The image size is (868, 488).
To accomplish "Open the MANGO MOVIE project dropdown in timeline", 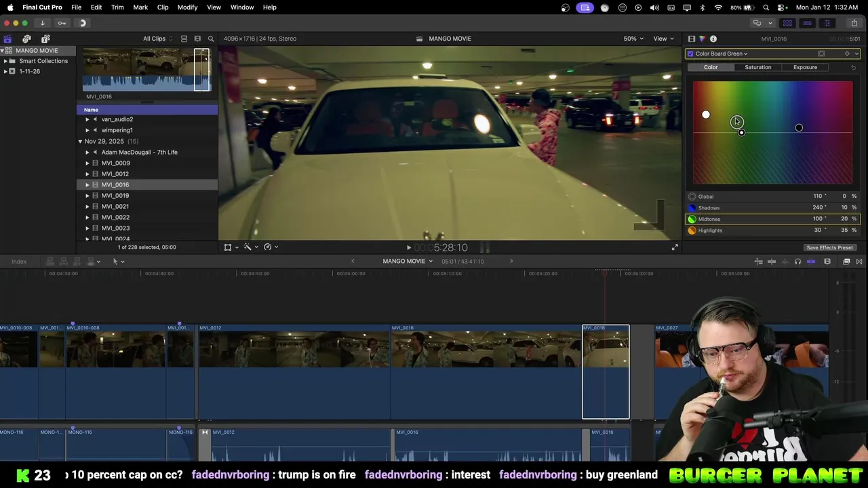I will pos(408,262).
